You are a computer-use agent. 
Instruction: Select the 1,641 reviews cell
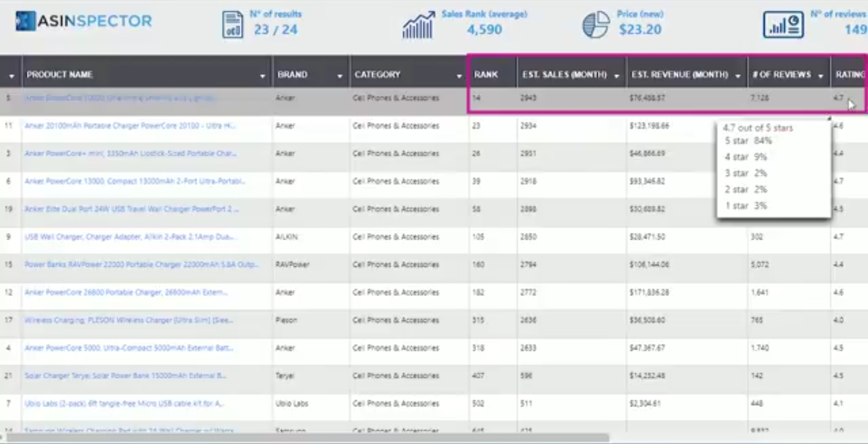pyautogui.click(x=760, y=292)
